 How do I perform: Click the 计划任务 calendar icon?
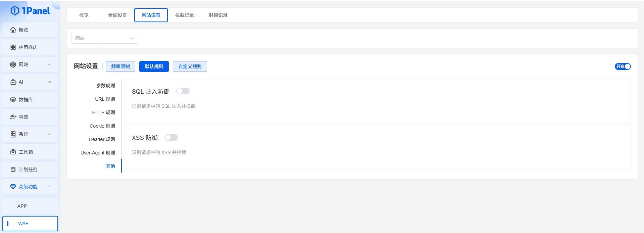13,170
